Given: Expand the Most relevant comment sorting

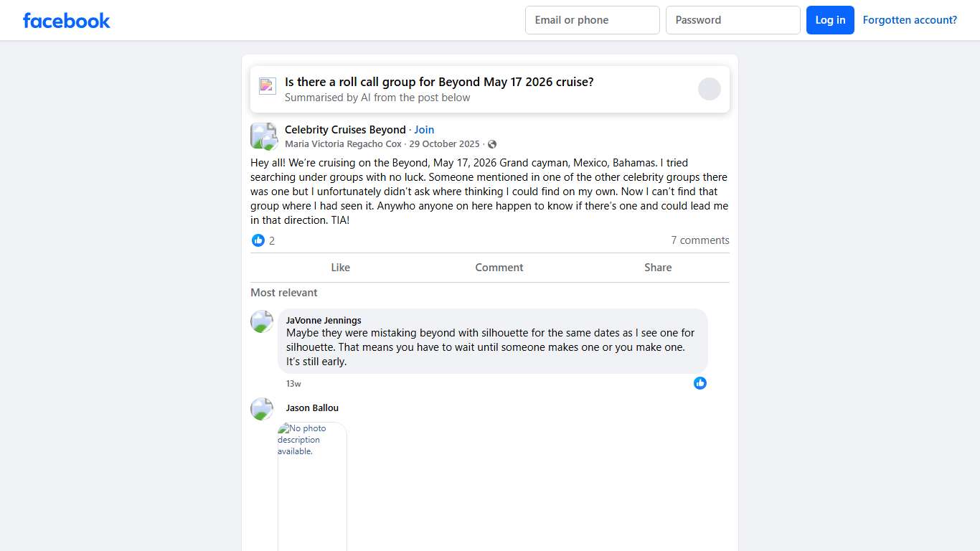Looking at the screenshot, I should [284, 293].
